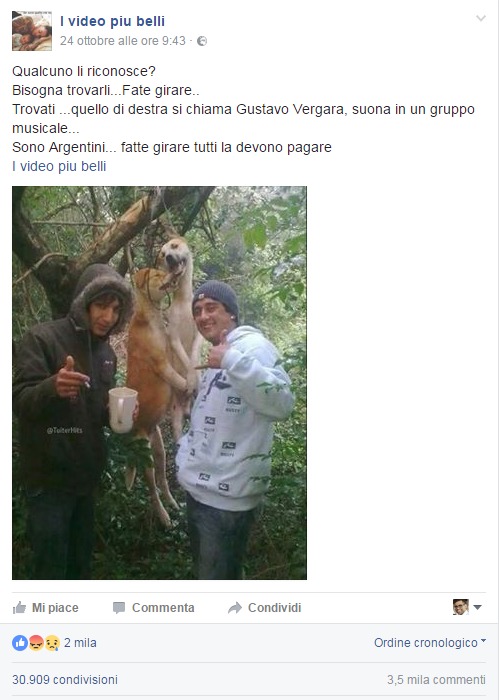Click the sad reaction emoji icon
The image size is (499, 700).
coord(52,643)
